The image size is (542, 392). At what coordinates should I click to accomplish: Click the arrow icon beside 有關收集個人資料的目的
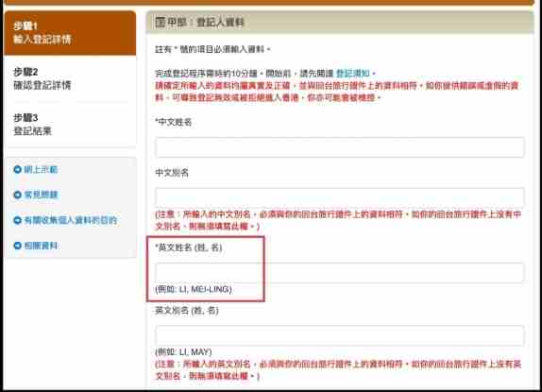tap(17, 220)
